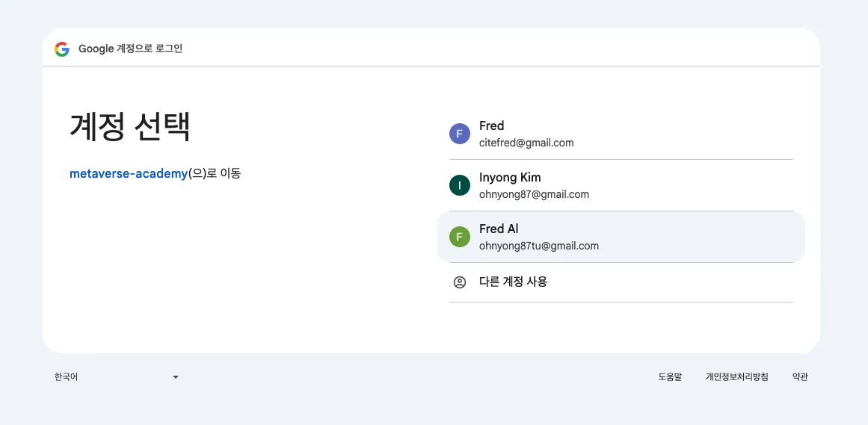Click Inyong Kim's dark green avatar
The image size is (868, 425).
pos(459,186)
